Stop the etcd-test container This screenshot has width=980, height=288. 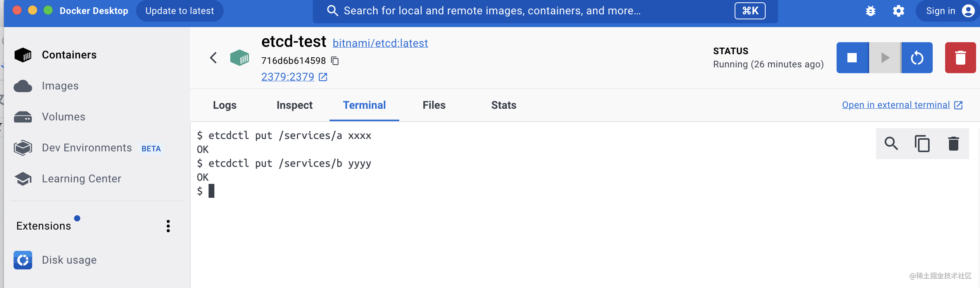[852, 58]
